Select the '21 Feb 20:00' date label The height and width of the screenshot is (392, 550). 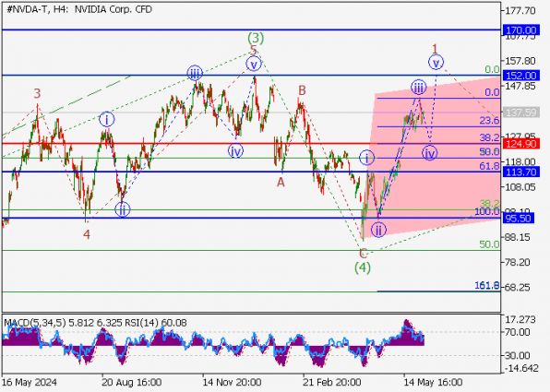tap(332, 382)
